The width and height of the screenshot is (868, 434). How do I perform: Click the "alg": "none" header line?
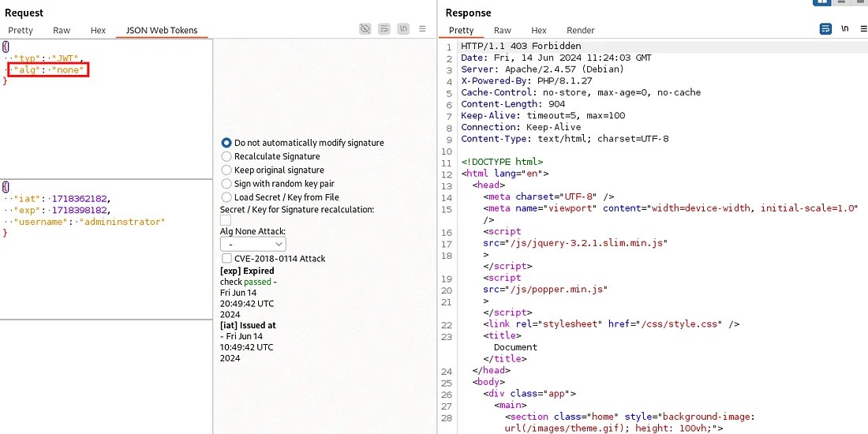tap(48, 70)
